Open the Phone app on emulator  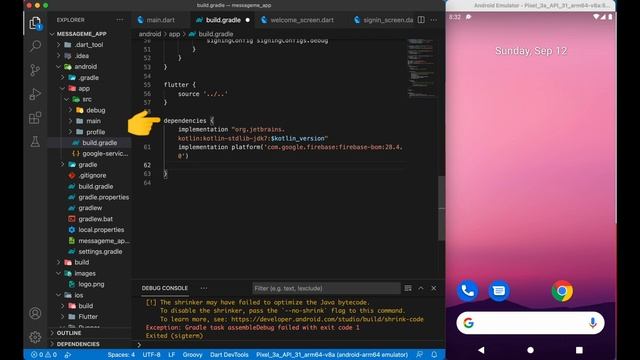(x=467, y=291)
